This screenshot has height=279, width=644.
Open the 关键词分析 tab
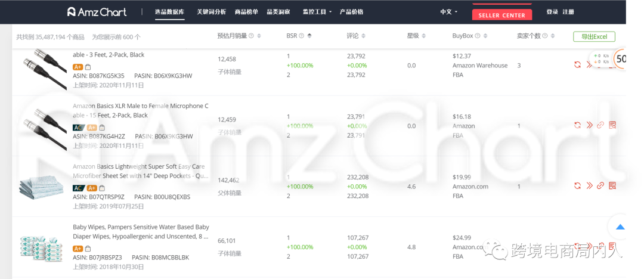211,12
